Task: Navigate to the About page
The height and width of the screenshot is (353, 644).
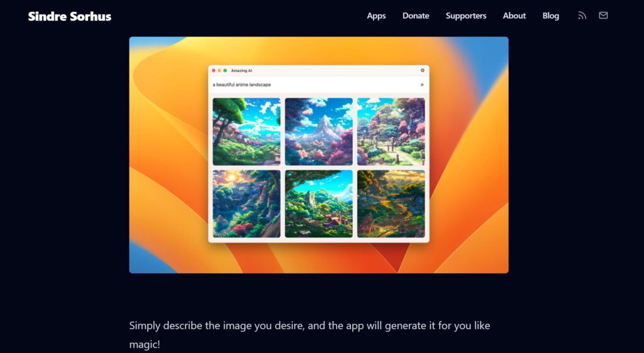Action: coord(514,16)
